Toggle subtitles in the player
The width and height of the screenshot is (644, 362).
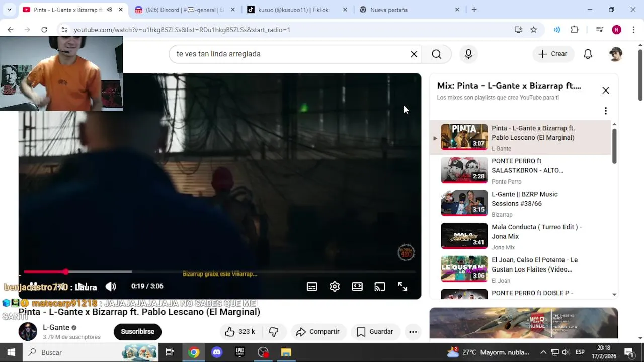[x=312, y=286]
